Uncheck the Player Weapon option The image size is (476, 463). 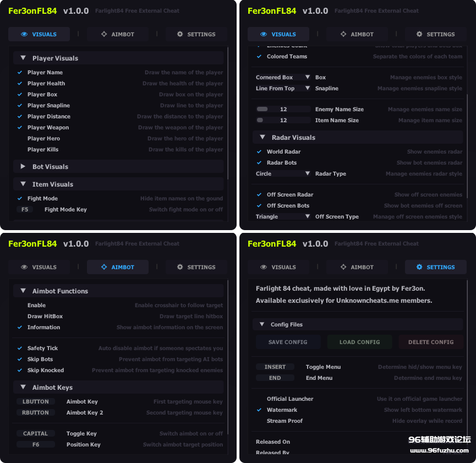(20, 127)
